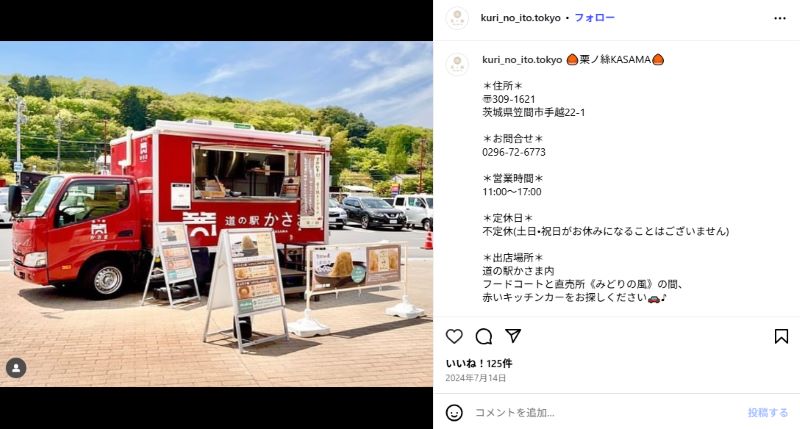Open the emoji picker smiley icon
The width and height of the screenshot is (800, 429).
click(454, 413)
